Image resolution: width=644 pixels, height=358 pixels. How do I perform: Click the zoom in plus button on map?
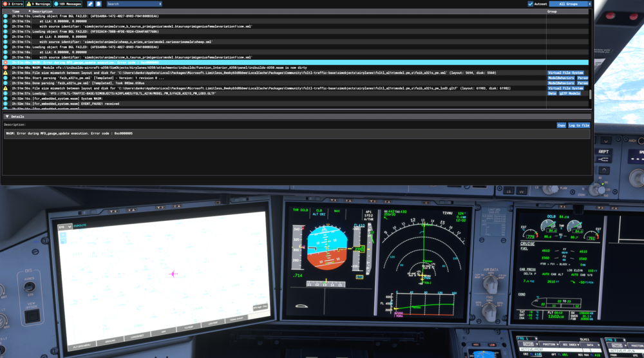[62, 233]
